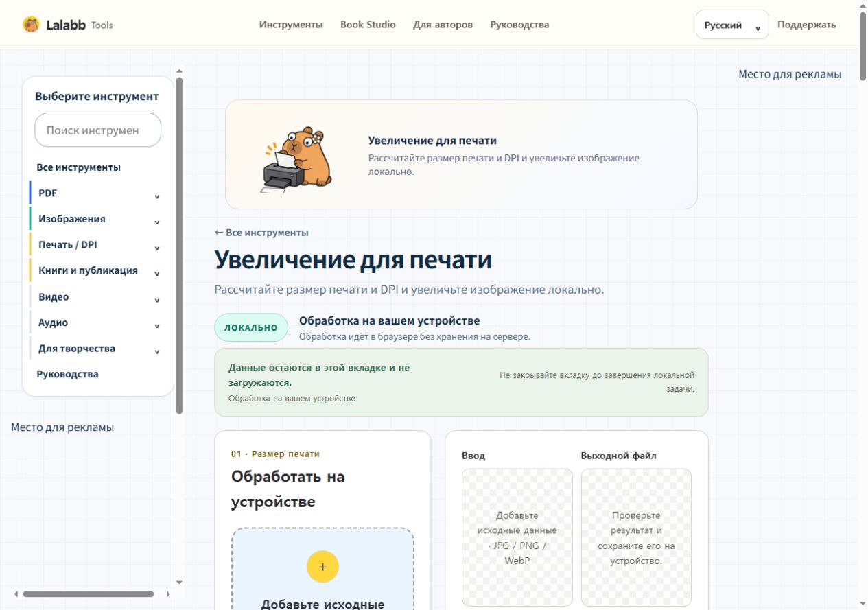Expand the Для творчества chevron
Image resolution: width=868 pixels, height=610 pixels.
(x=156, y=351)
